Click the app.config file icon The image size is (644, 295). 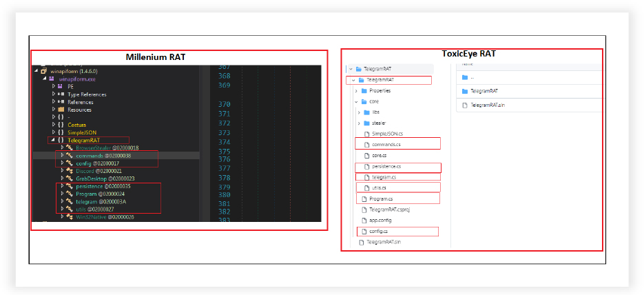pyautogui.click(x=364, y=221)
